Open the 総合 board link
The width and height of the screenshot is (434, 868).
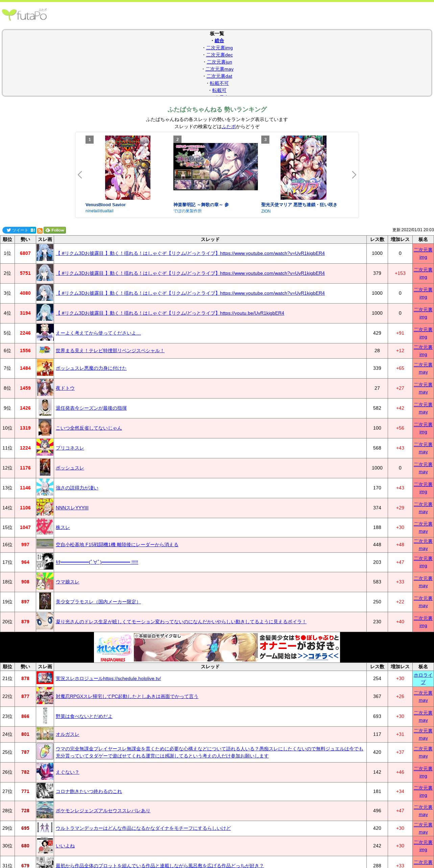[219, 41]
